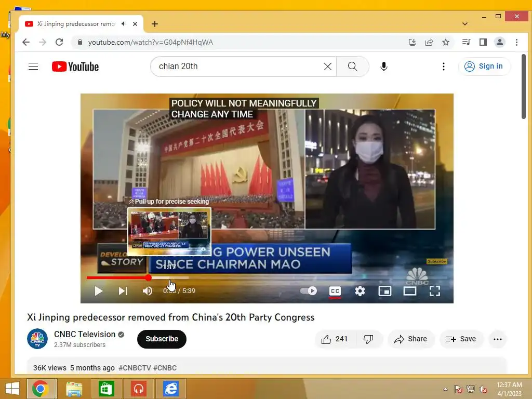Click the share page icon in address bar
Viewport: 532px width, 399px height.
point(429,42)
